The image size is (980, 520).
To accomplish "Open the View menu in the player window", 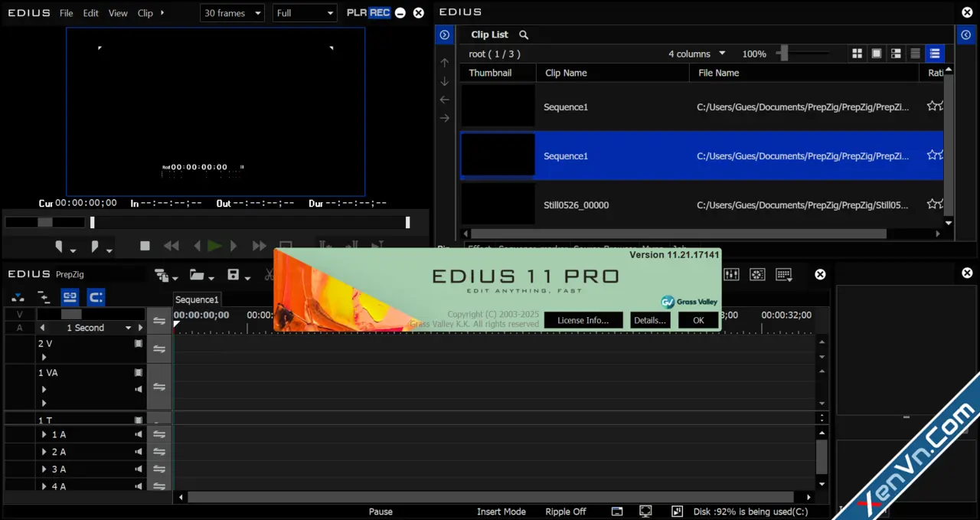I will tap(118, 13).
